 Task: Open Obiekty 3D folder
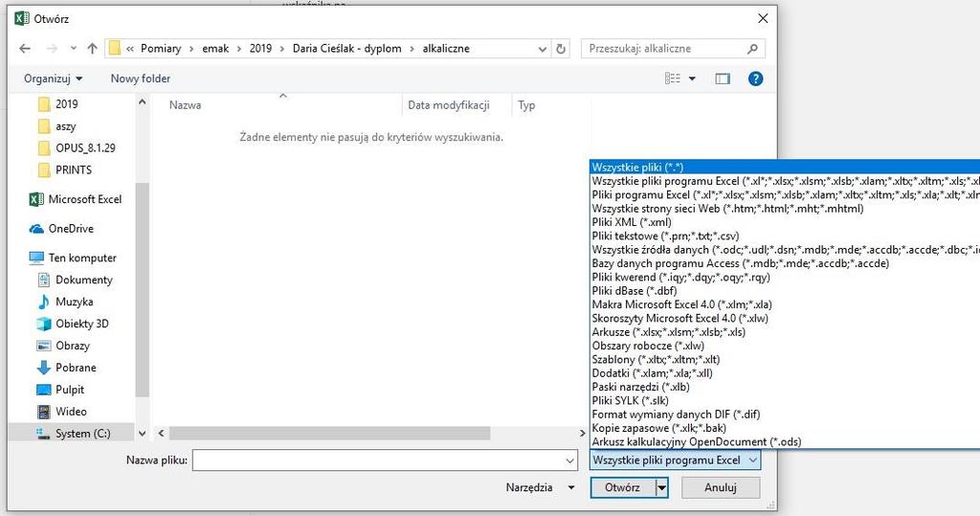coord(73,324)
